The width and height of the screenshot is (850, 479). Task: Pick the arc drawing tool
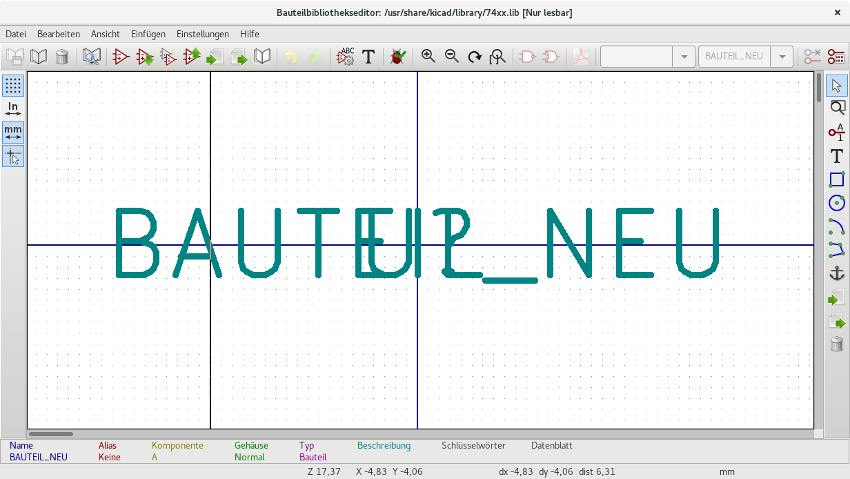coord(836,226)
